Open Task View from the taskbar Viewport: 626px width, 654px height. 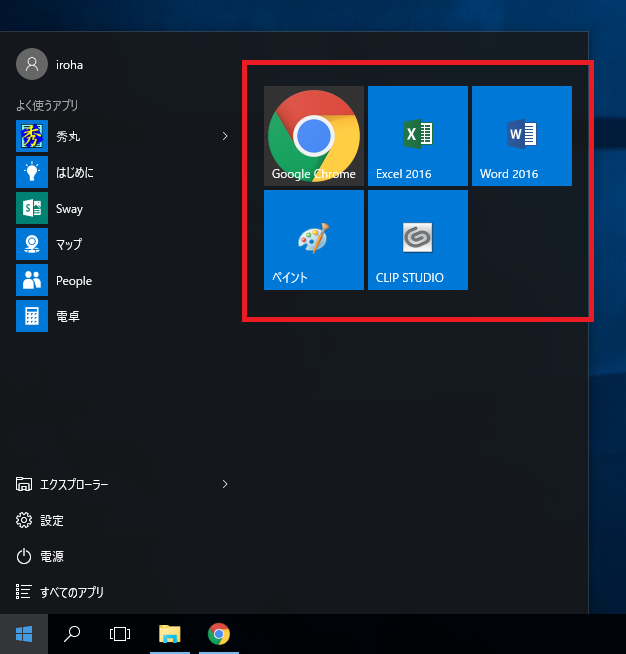pos(120,634)
